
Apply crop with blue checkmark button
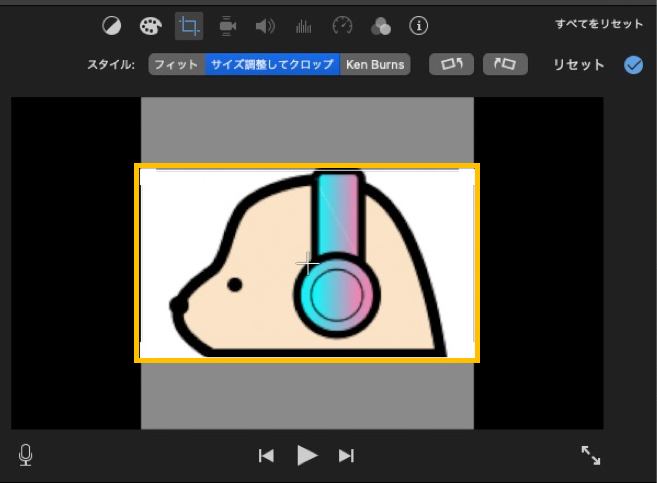(633, 65)
